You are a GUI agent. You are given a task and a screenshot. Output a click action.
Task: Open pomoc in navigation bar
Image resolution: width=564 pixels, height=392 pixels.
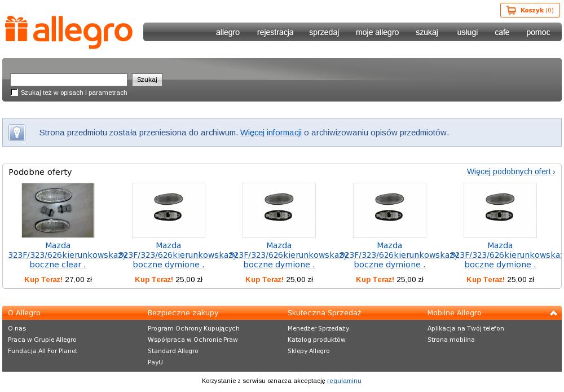coord(538,32)
